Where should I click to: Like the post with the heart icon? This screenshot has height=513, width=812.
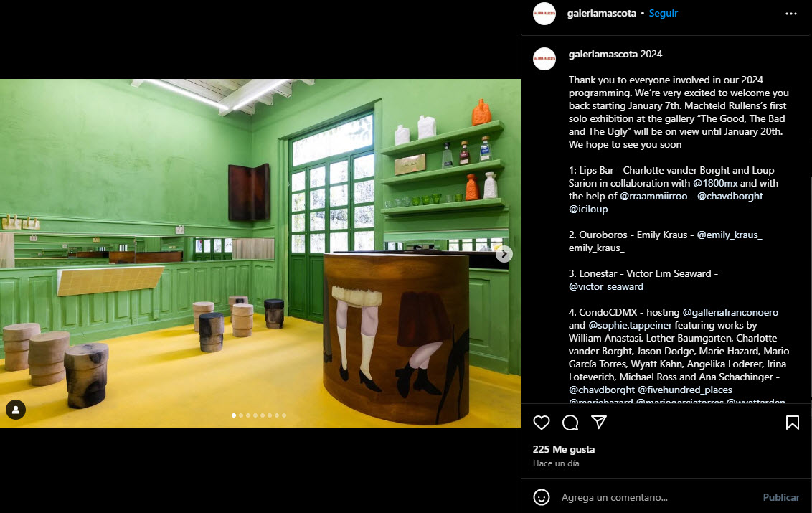tap(541, 423)
